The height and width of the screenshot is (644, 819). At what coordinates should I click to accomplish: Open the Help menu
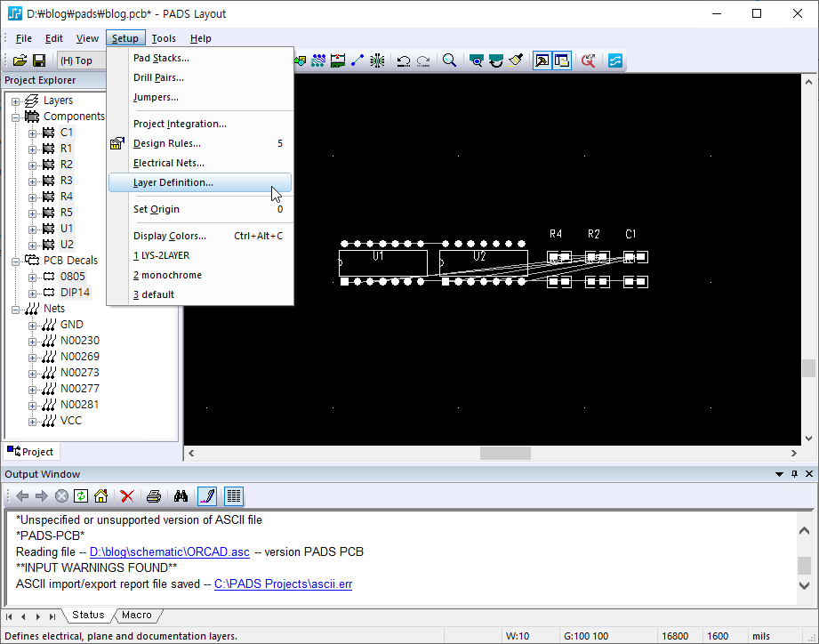[201, 38]
